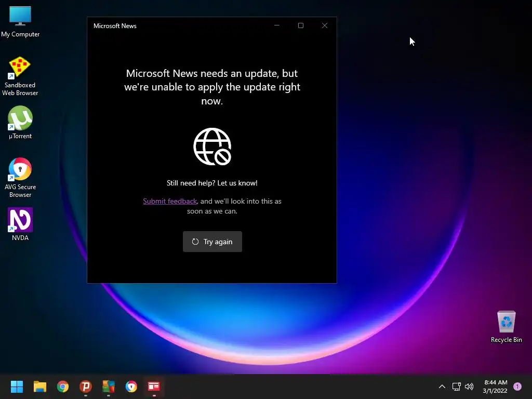Image resolution: width=532 pixels, height=399 pixels.
Task: Open the My Computer desktop icon
Action: pos(20,21)
